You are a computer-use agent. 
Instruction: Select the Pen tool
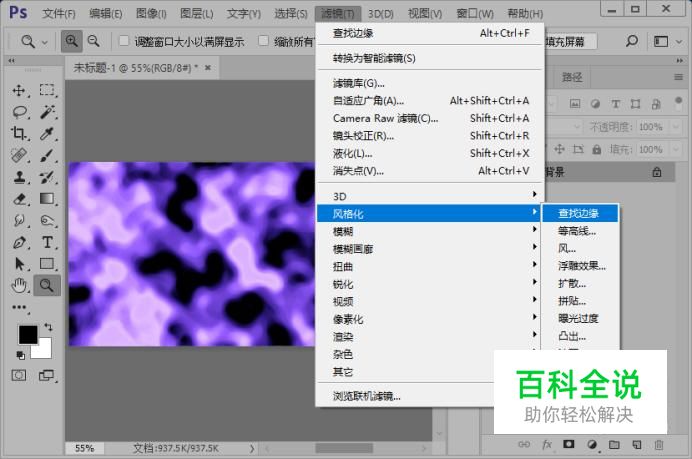(19, 242)
